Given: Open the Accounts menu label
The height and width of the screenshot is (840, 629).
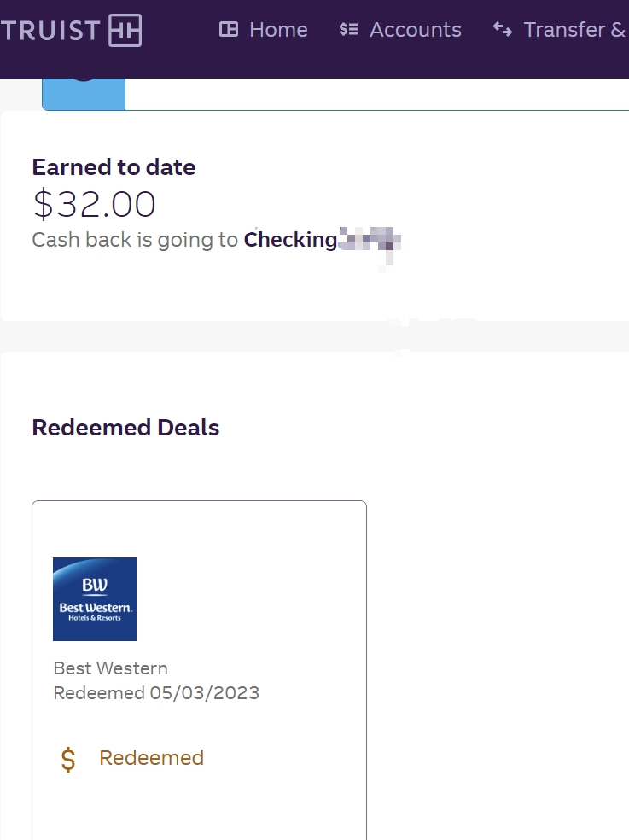Looking at the screenshot, I should pyautogui.click(x=416, y=30).
